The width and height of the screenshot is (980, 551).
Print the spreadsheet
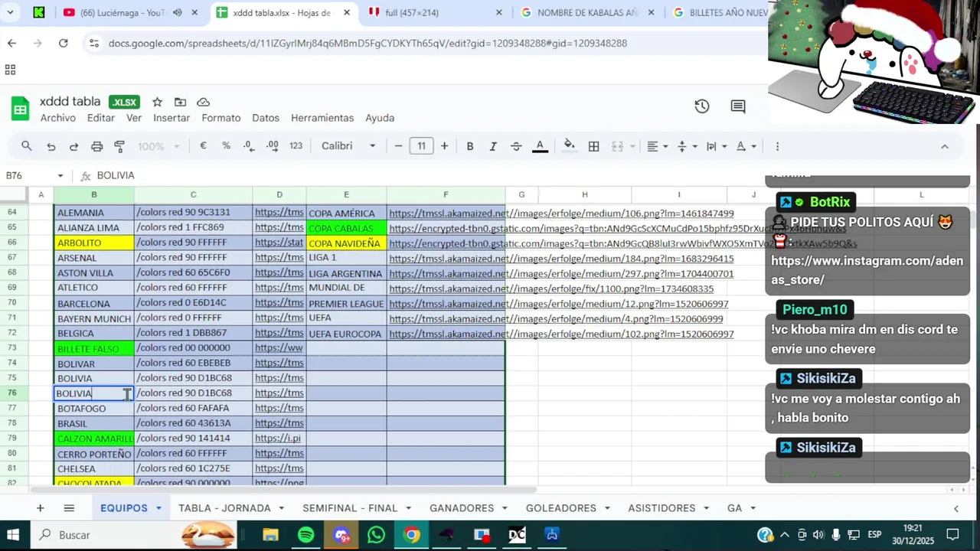96,146
